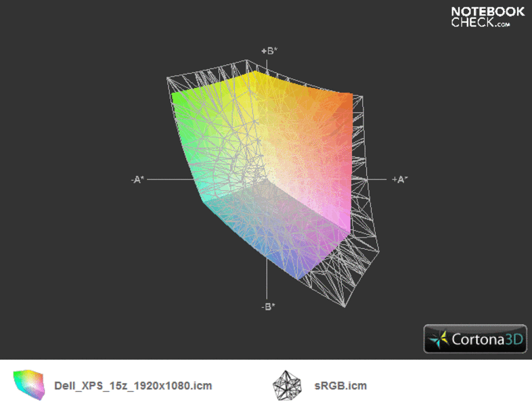532x406 pixels.
Task: Click the sRGB wireframe gamut icon
Action: [x=287, y=385]
